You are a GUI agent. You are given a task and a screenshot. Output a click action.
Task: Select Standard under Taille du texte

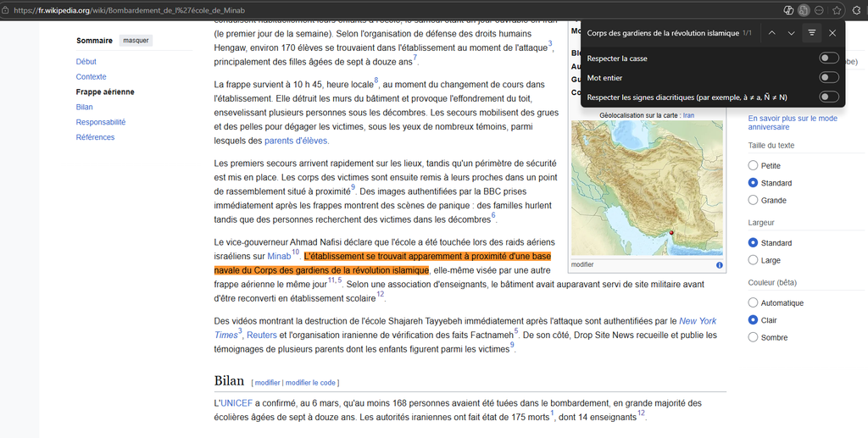(x=753, y=182)
